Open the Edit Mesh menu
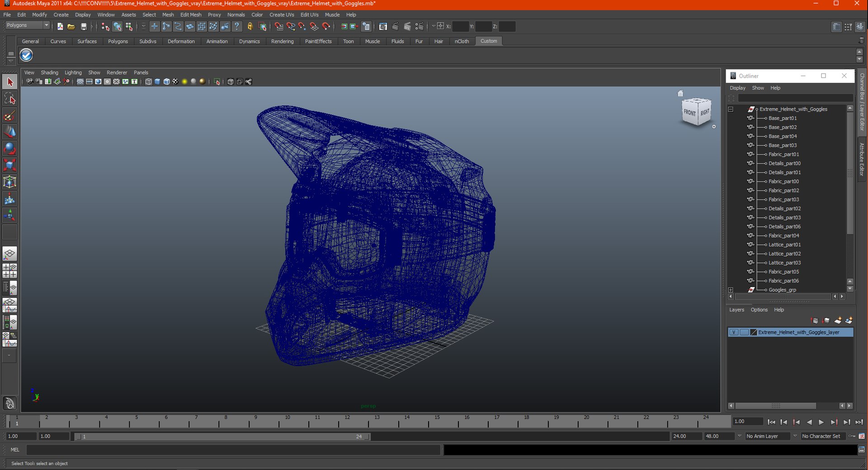 pos(191,15)
